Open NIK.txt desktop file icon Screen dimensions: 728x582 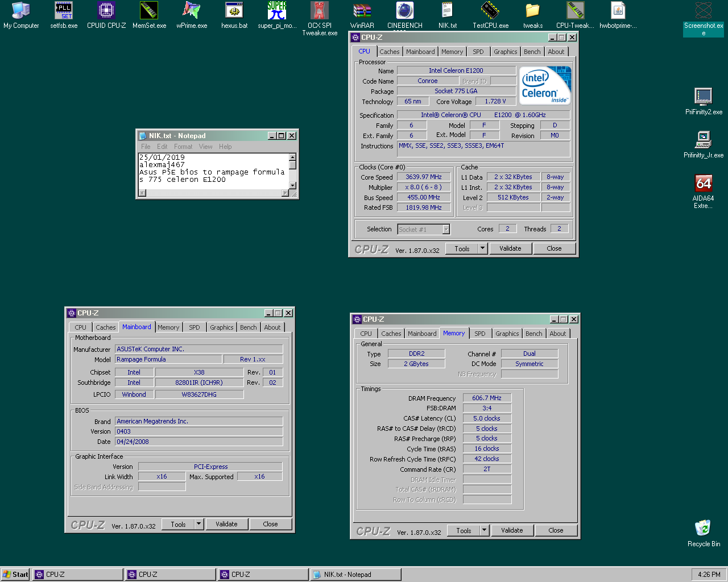tap(448, 15)
